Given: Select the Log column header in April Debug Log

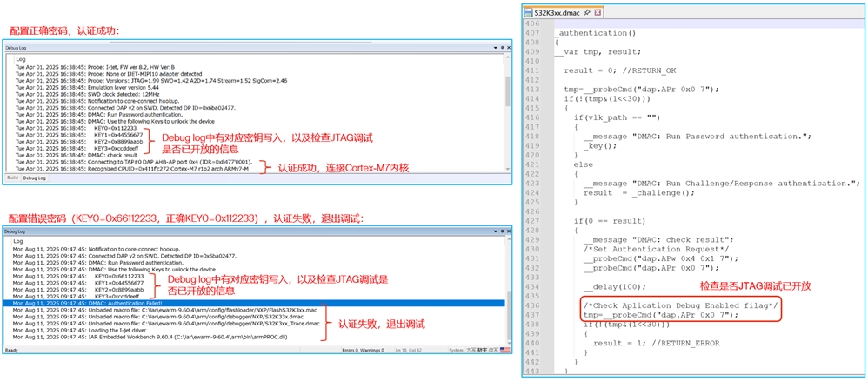Looking at the screenshot, I should (x=21, y=58).
